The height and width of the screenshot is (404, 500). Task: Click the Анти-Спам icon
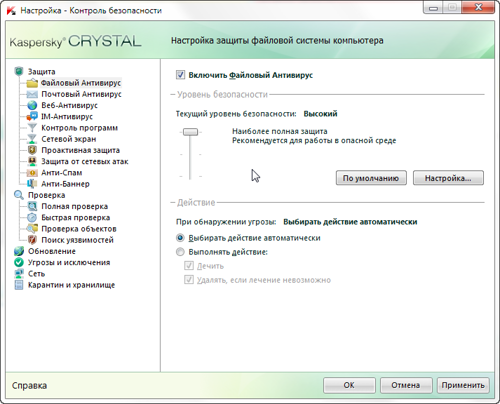tap(32, 173)
